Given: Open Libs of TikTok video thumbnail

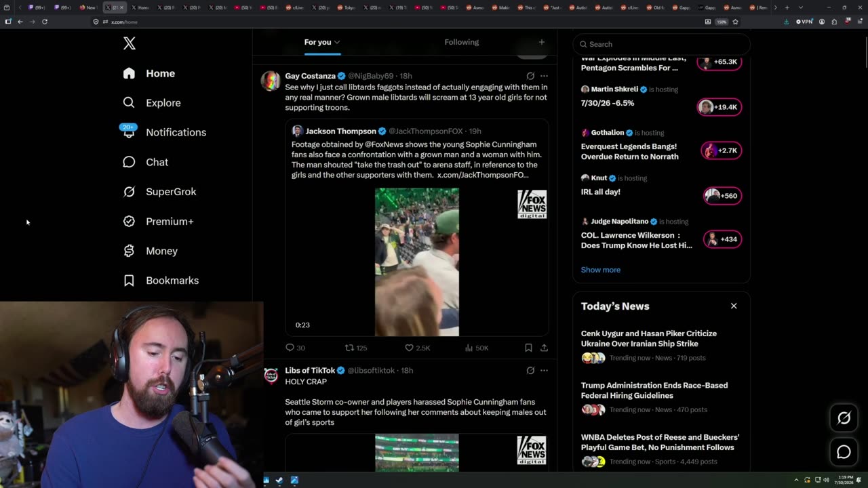Looking at the screenshot, I should [417, 453].
